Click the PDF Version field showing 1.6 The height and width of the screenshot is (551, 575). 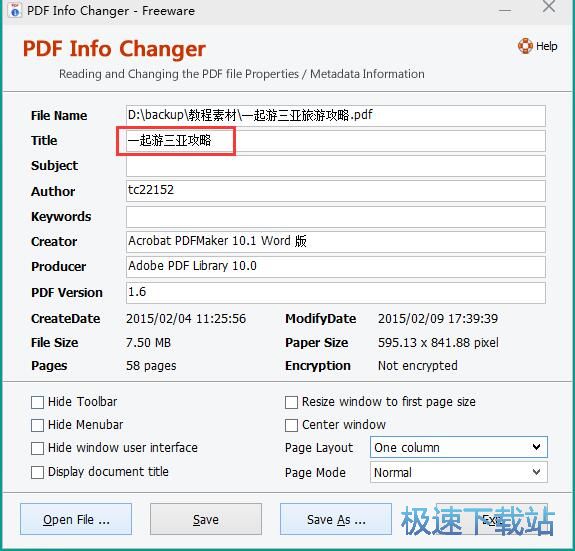(336, 293)
